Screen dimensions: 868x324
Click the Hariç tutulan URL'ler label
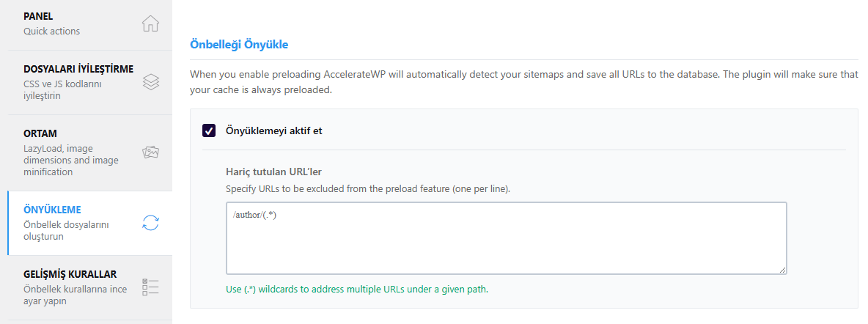tap(273, 172)
